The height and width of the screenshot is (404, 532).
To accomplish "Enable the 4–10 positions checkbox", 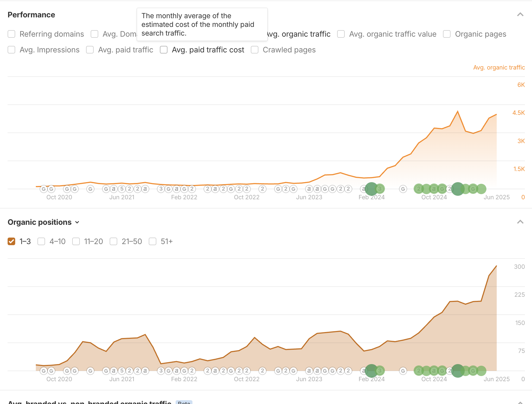I will [41, 241].
